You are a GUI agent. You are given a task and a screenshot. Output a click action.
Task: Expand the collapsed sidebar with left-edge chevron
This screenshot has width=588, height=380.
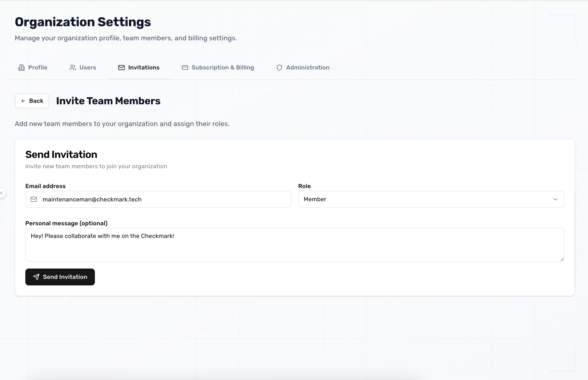tap(2, 193)
